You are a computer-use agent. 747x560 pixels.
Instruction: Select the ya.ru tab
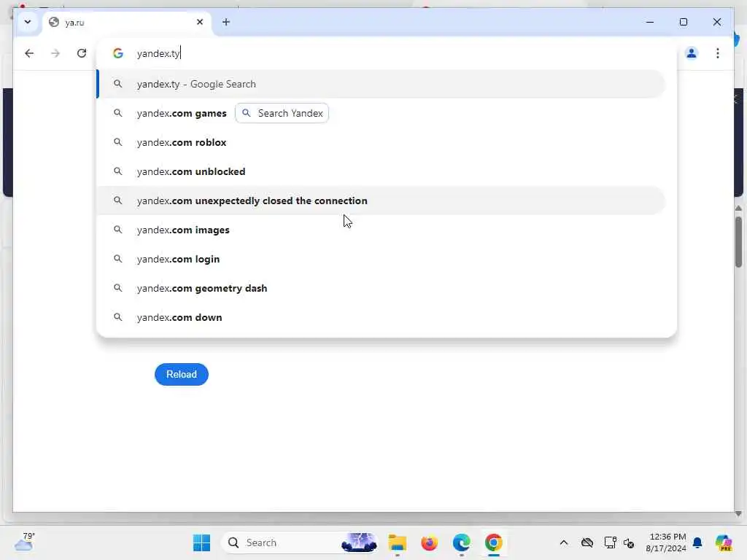click(127, 23)
